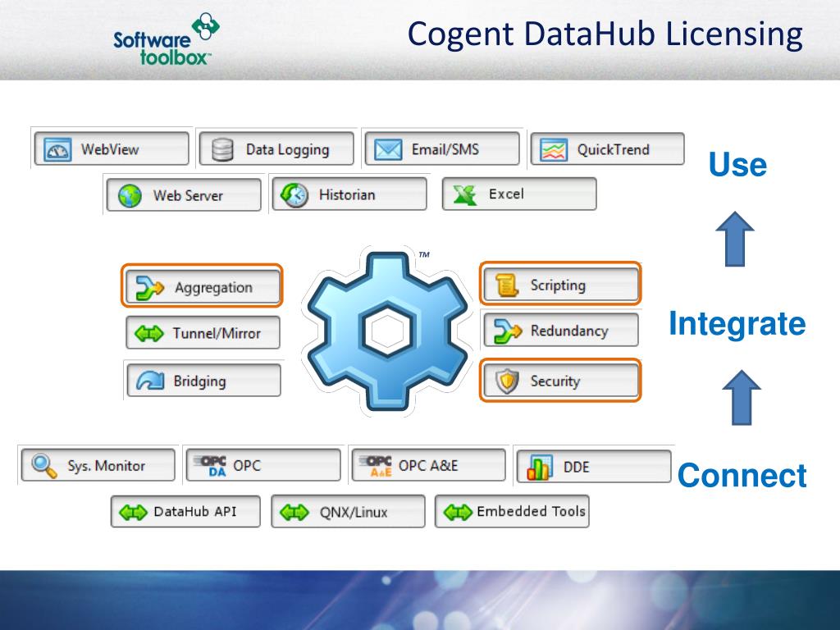Open the Email/SMS button
Screen dimensions: 840x630
click(x=442, y=149)
